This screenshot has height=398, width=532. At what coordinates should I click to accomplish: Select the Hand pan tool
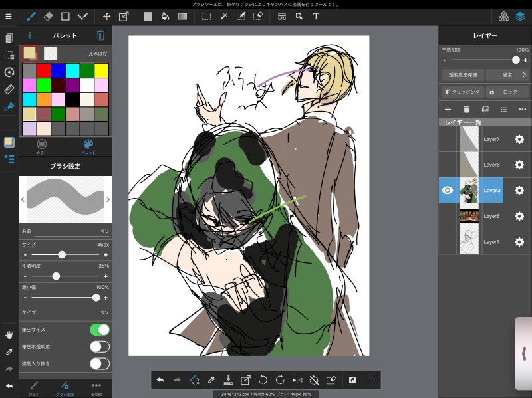9,336
